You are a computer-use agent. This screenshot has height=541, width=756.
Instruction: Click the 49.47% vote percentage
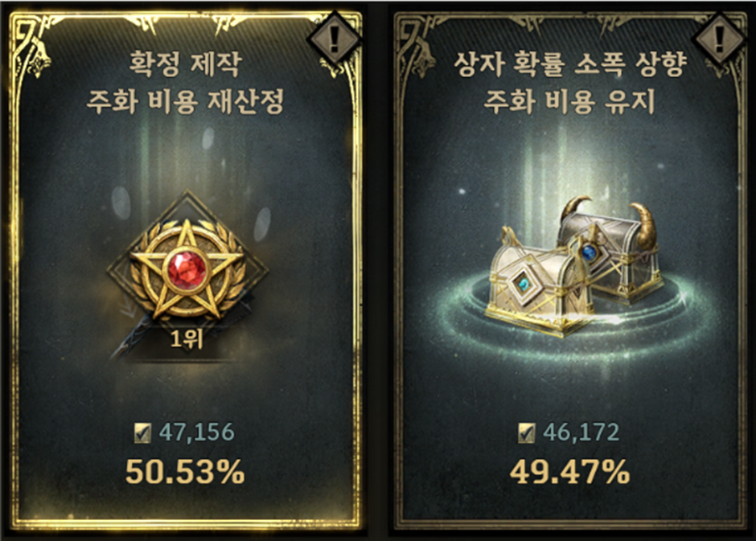(569, 472)
